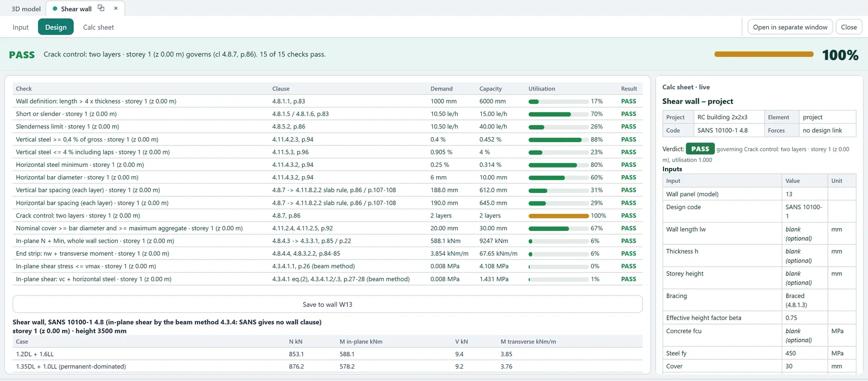Click the Close button beside Open in separate window

(849, 27)
